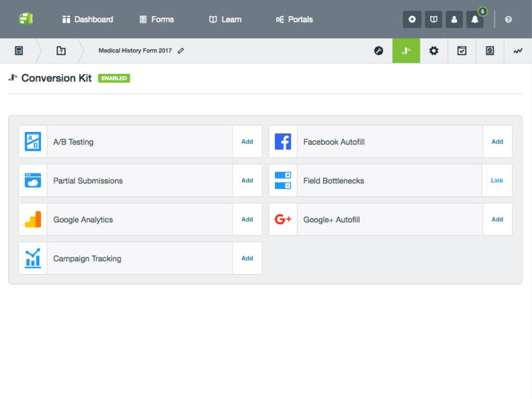Click the pencil to rename form
The width and height of the screenshot is (532, 399).
(181, 51)
